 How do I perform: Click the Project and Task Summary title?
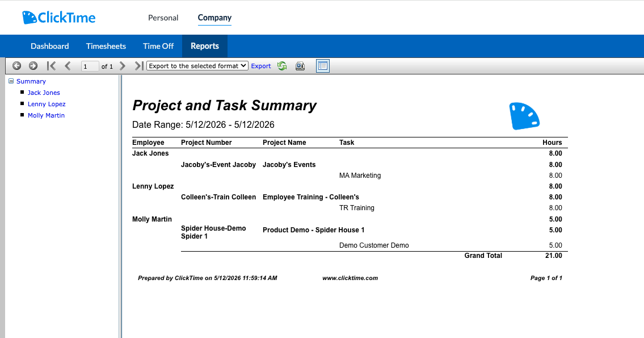(x=224, y=106)
